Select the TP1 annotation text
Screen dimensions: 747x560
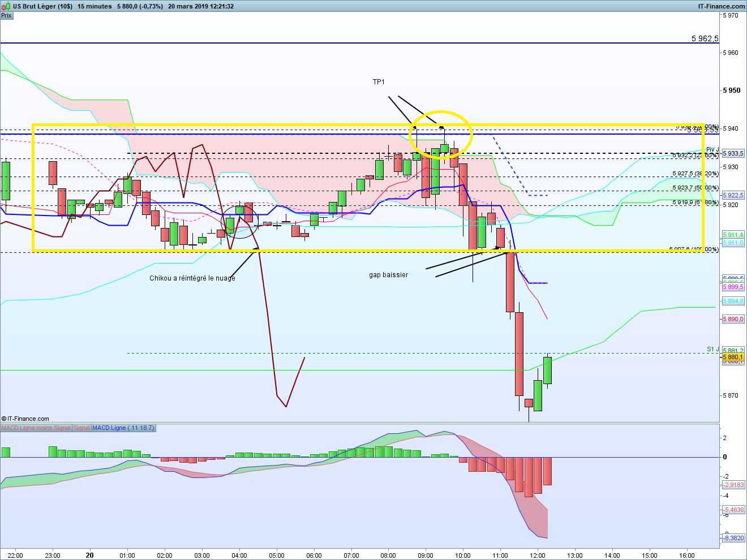379,82
